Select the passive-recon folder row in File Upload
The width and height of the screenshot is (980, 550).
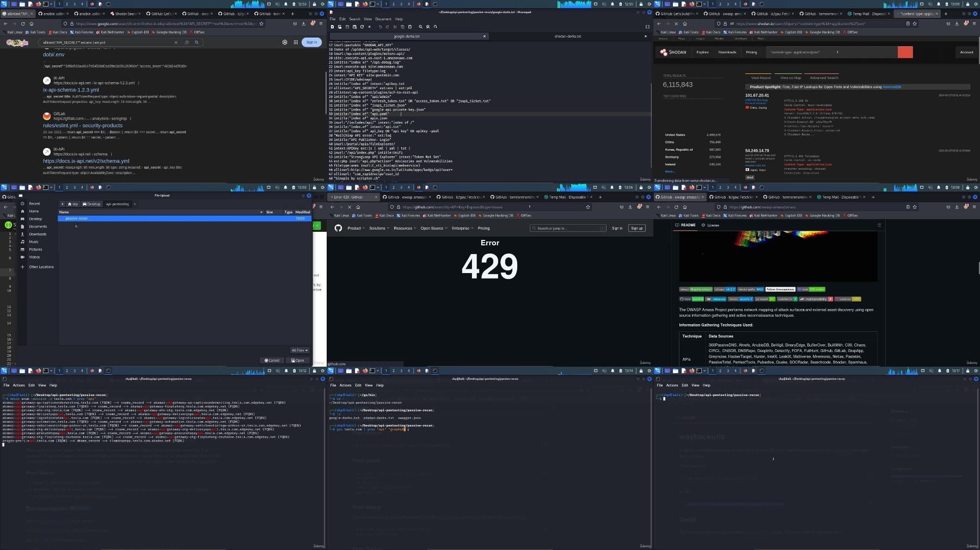pyautogui.click(x=185, y=218)
